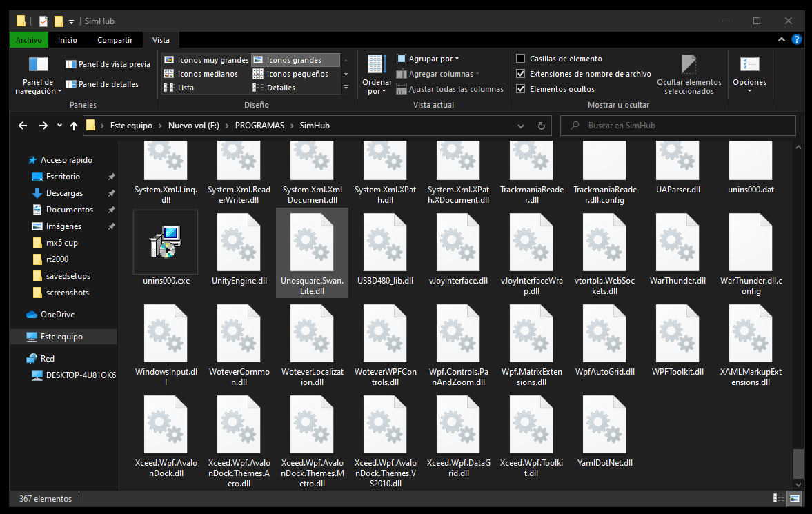Open the Archivo menu tab
This screenshot has width=812, height=514.
[x=28, y=40]
